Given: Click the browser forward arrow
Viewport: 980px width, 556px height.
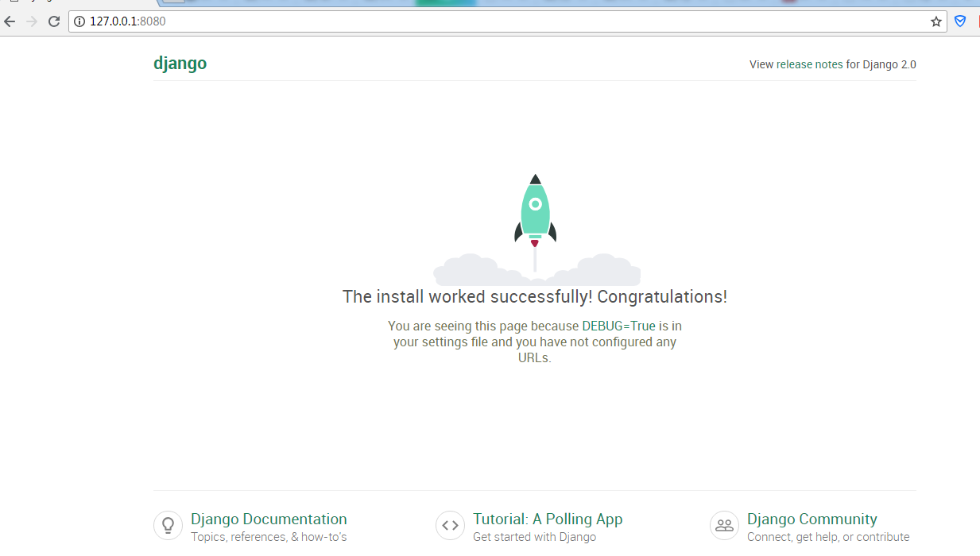Looking at the screenshot, I should click(x=32, y=21).
